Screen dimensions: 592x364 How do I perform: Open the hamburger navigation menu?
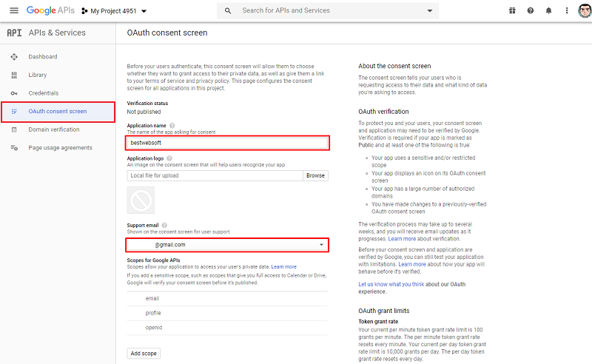(x=14, y=10)
